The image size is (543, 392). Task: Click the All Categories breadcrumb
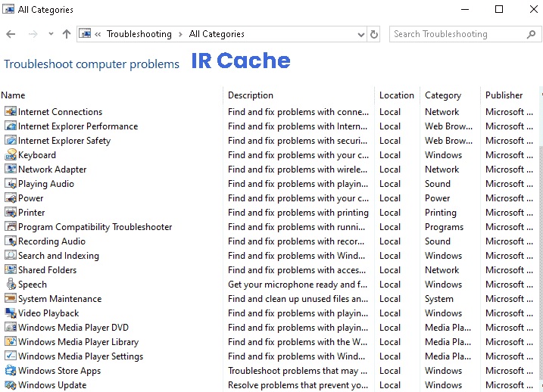[217, 34]
